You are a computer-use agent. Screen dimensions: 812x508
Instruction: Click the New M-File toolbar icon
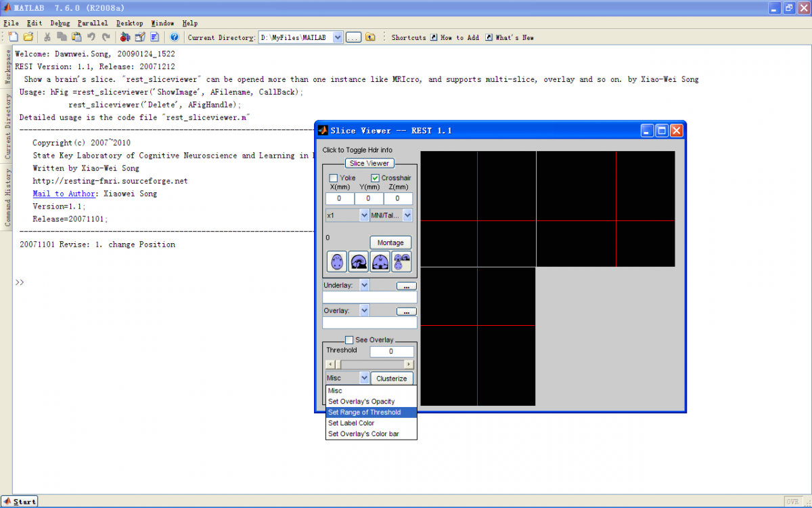(x=14, y=37)
